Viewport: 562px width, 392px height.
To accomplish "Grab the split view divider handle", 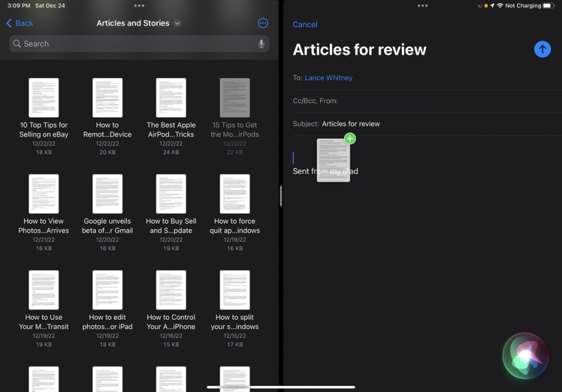I will coord(281,196).
